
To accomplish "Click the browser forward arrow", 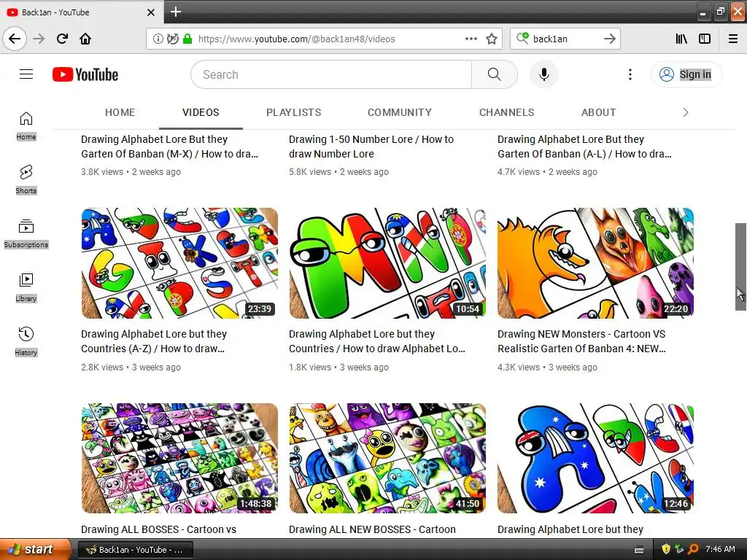I will tap(39, 39).
